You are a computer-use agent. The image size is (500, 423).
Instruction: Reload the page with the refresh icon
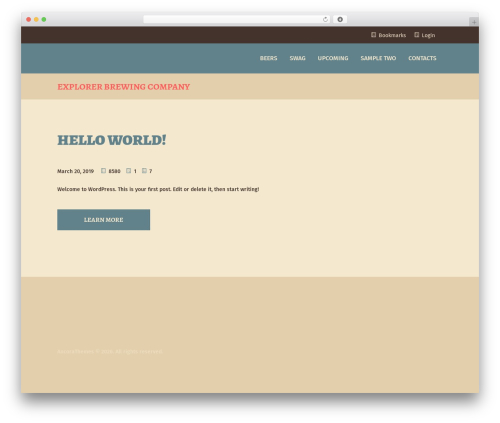click(x=325, y=20)
